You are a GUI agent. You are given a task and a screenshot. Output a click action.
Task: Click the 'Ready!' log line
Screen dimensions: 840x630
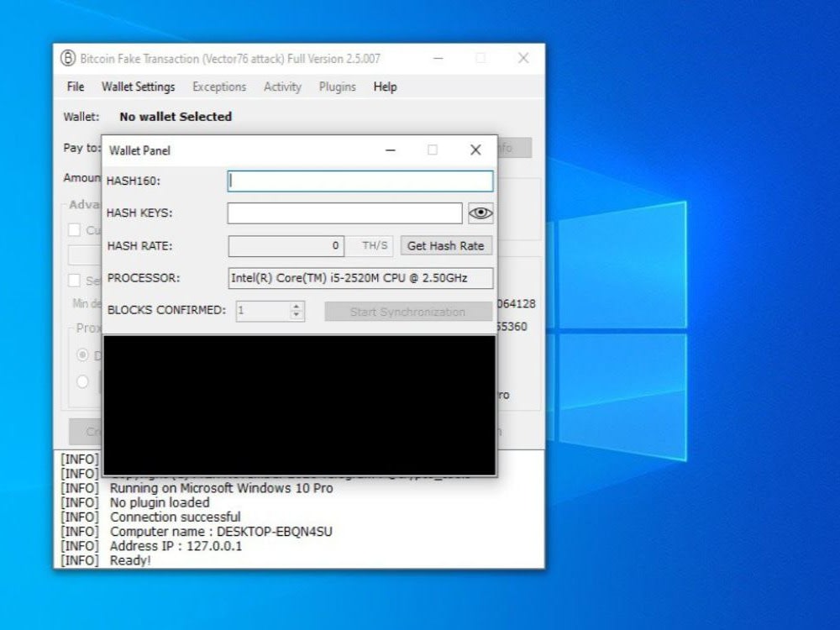pyautogui.click(x=130, y=560)
